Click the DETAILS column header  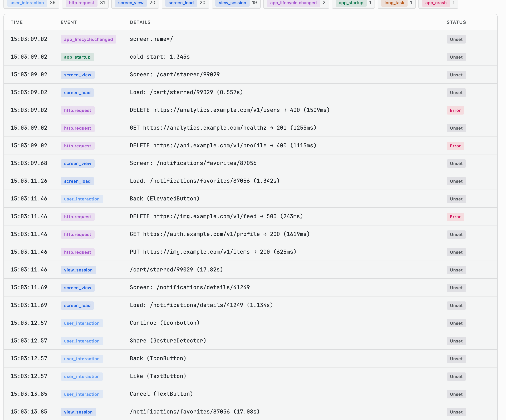140,22
